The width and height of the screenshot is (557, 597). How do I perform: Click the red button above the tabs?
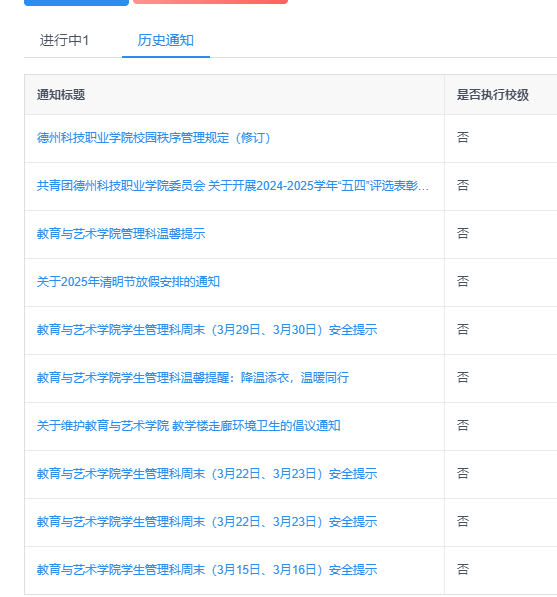pos(211,2)
